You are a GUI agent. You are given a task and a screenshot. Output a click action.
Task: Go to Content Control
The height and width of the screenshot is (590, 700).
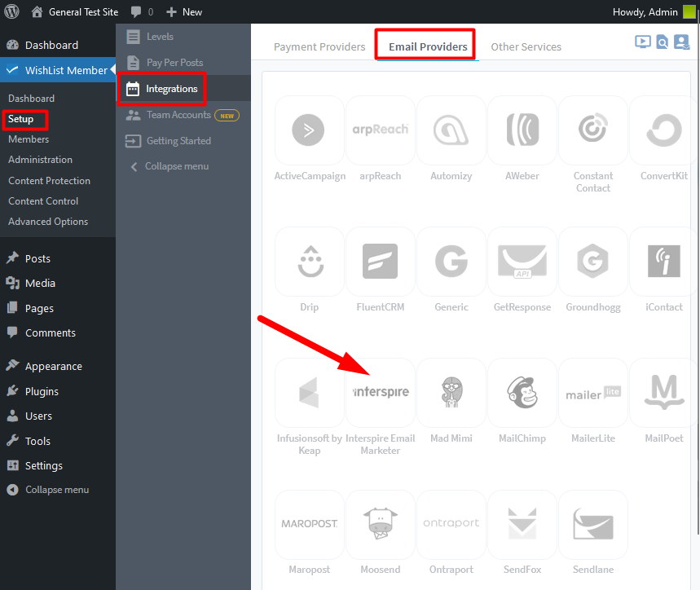coord(43,201)
